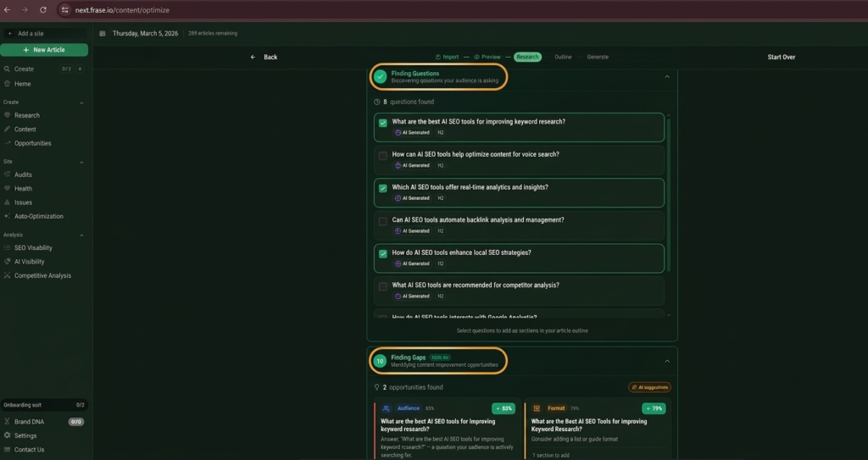Click the date Thursday, March 5, 2026
This screenshot has height=460, width=868.
tap(145, 34)
